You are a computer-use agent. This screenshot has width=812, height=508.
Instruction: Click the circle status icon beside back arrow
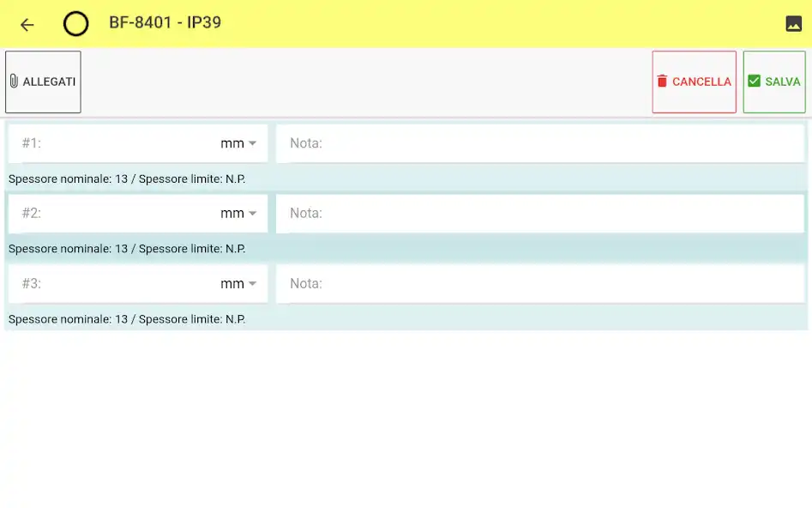[75, 24]
